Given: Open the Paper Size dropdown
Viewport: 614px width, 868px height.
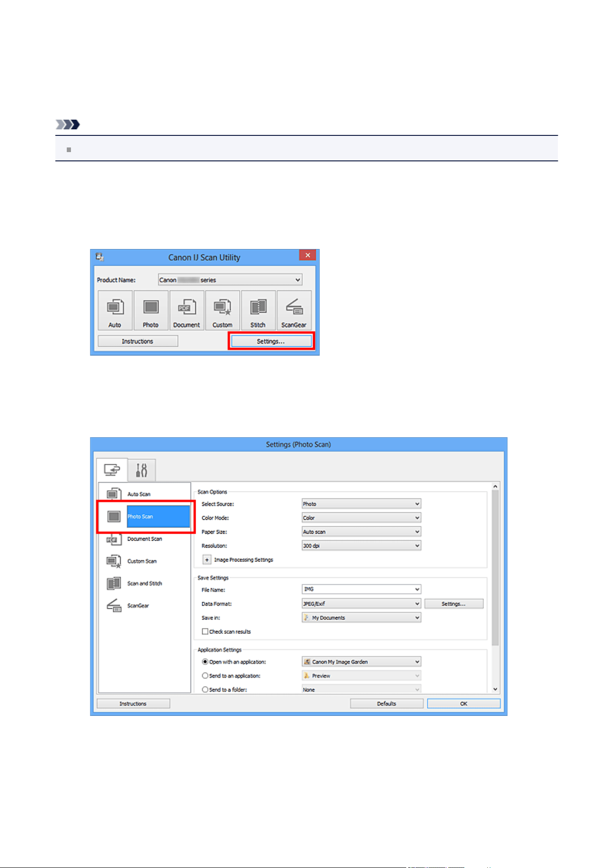Looking at the screenshot, I should [x=361, y=532].
